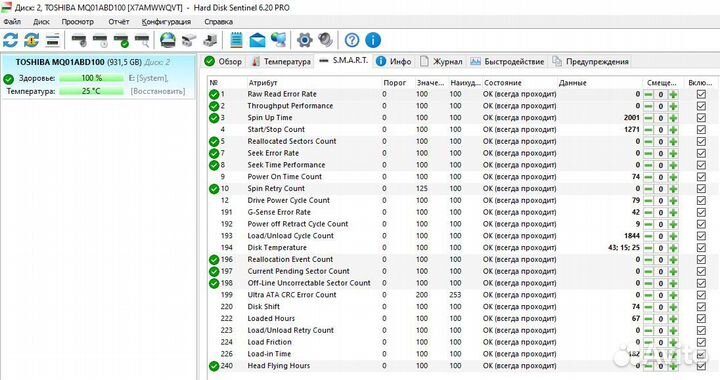Click the disk icon with gauge badge
The height and width of the screenshot is (380, 720).
tap(79, 40)
